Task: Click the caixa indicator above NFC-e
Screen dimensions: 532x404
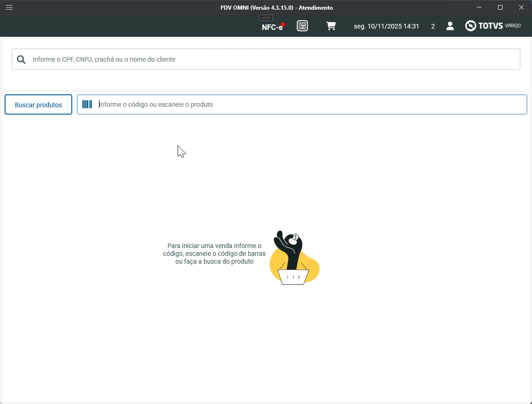Action: pos(266,17)
